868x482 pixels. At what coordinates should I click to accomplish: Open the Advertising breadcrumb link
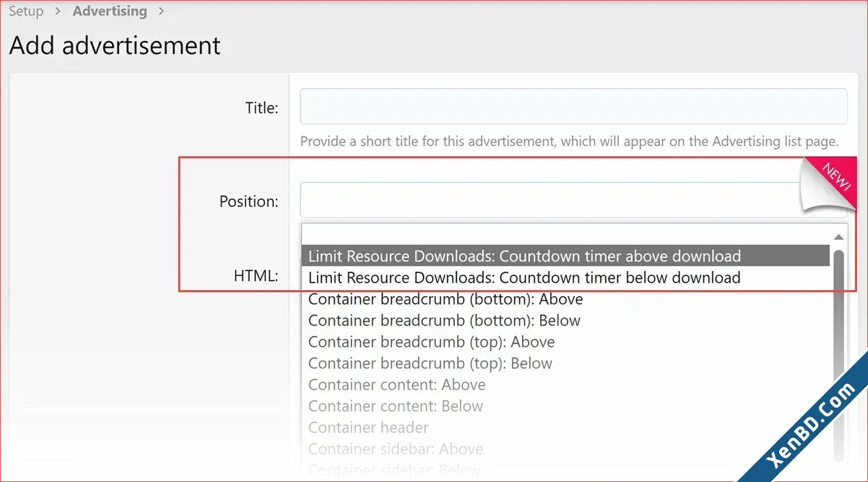[x=109, y=11]
